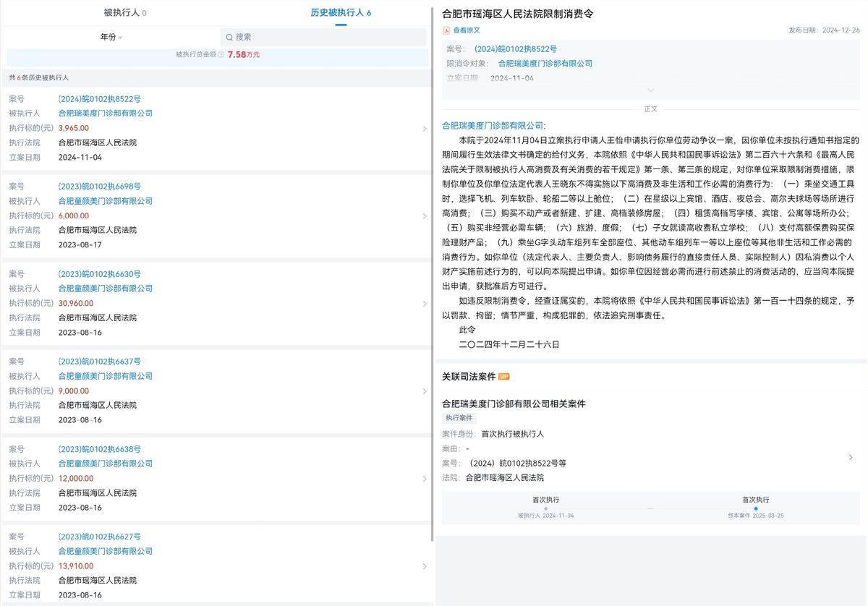Click 首次执行被执行人 case identity value
Screen dimensions: 868x606
point(512,434)
